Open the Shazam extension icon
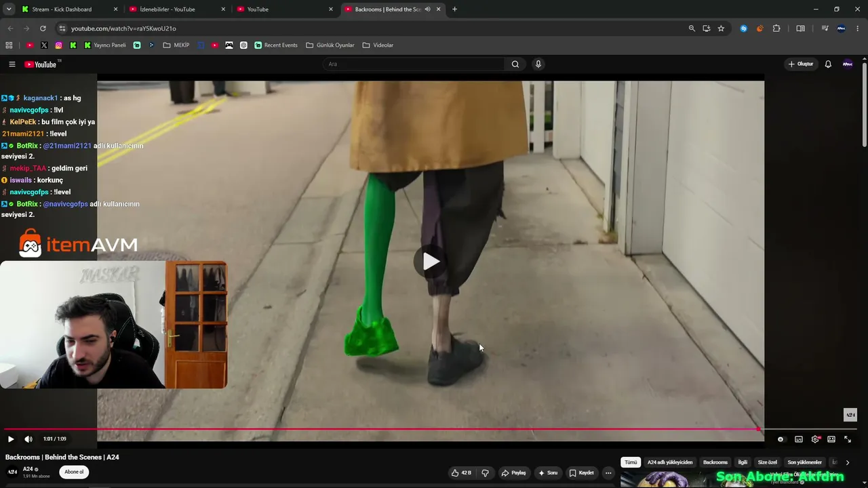This screenshot has height=488, width=868. click(x=744, y=28)
